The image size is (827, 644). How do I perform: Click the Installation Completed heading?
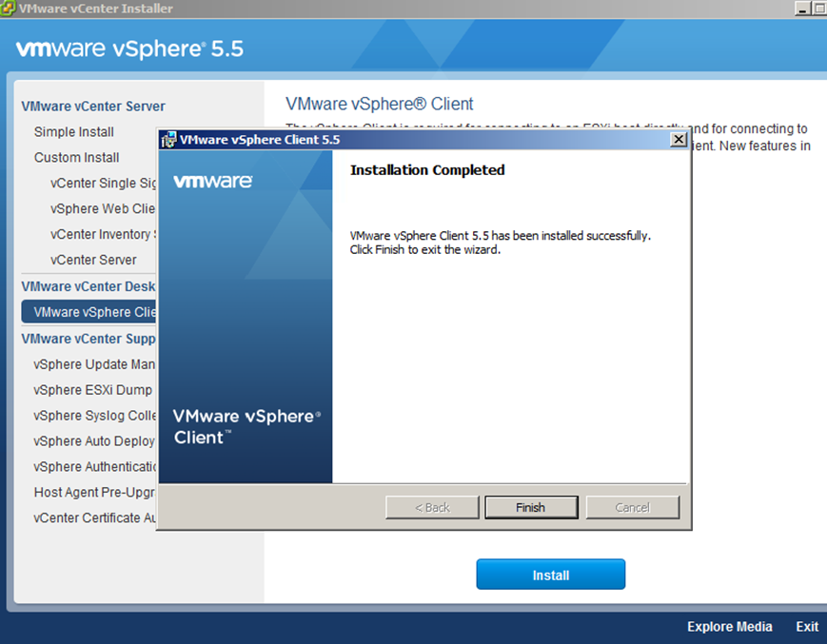427,170
